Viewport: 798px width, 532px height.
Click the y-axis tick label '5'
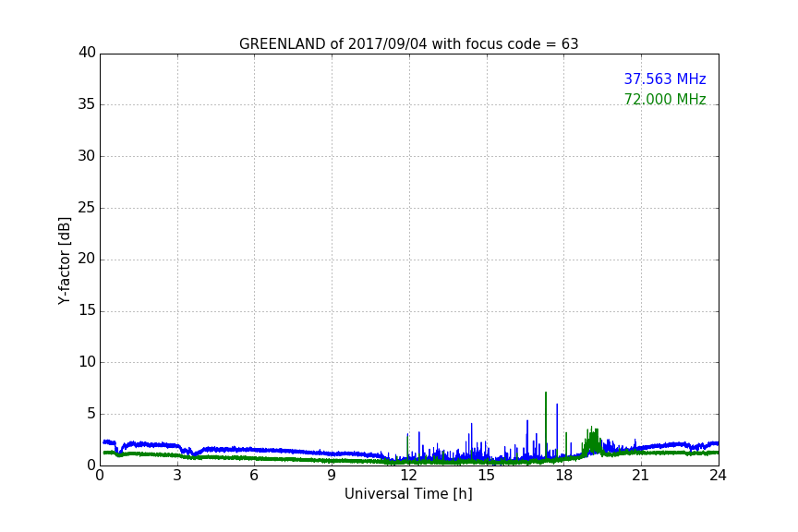point(91,414)
